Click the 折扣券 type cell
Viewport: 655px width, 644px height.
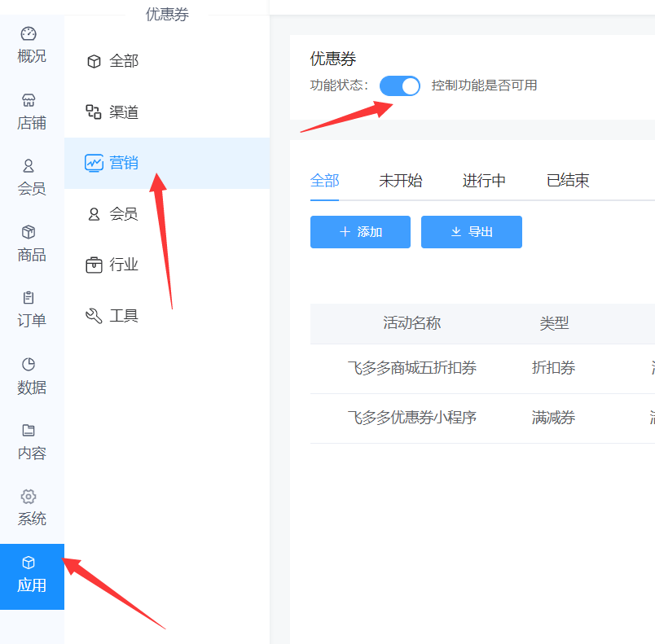click(553, 368)
